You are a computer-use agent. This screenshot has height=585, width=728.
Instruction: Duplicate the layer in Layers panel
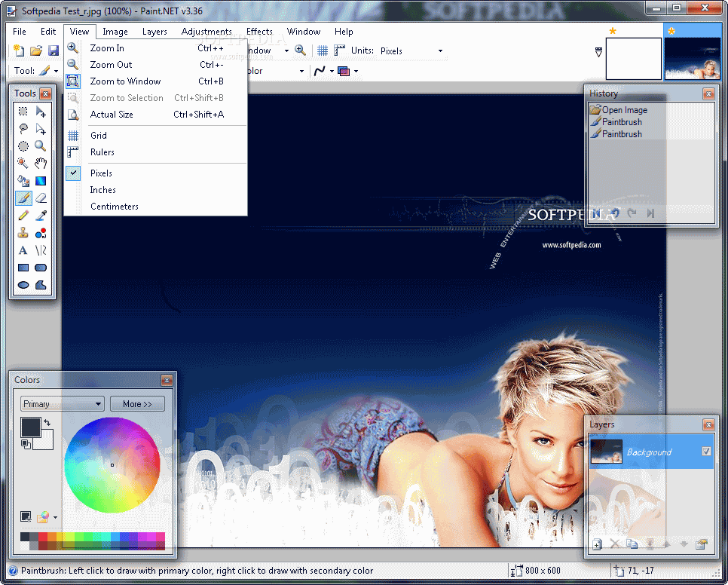click(x=632, y=544)
